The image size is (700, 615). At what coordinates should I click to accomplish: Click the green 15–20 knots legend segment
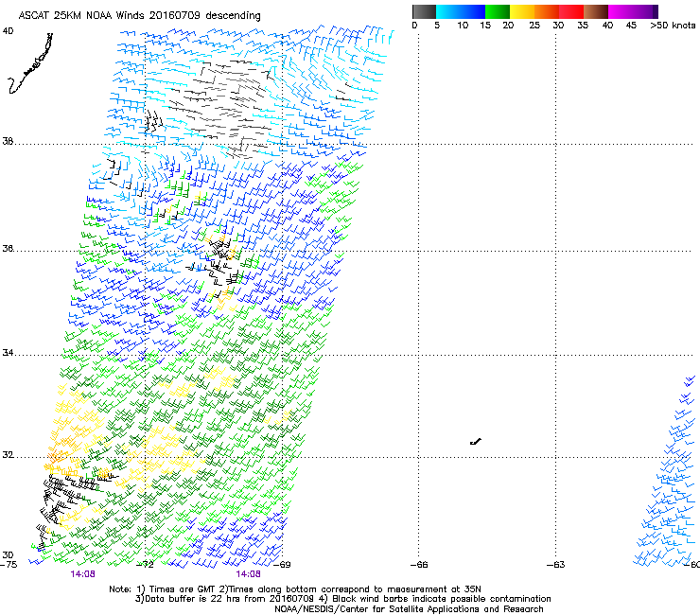(498, 11)
